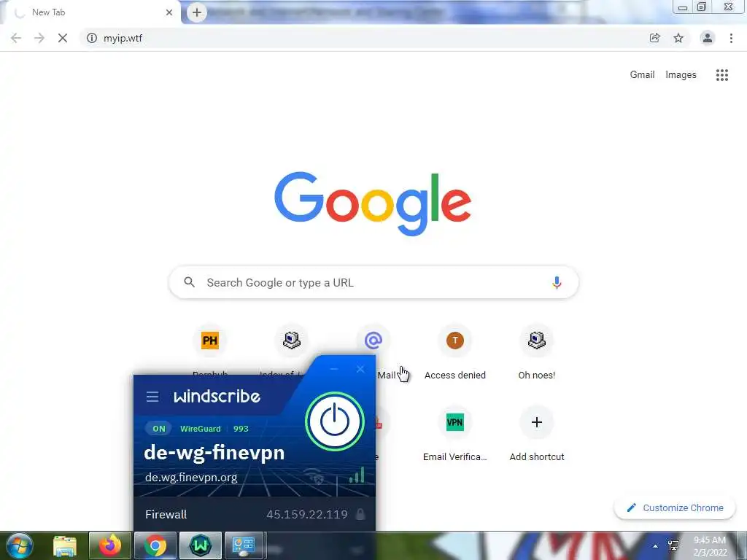Switch to Windscribe in the taskbar
Viewport: 747px width, 560px height.
coord(201,545)
